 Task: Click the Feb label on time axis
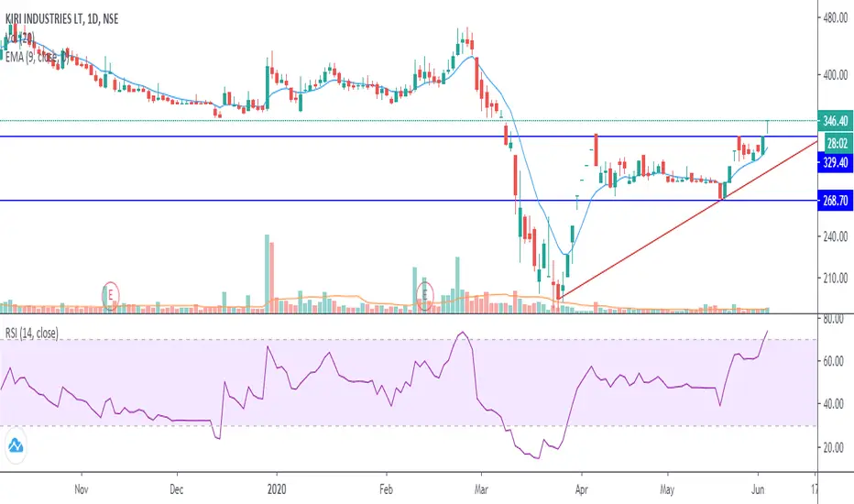[386, 489]
